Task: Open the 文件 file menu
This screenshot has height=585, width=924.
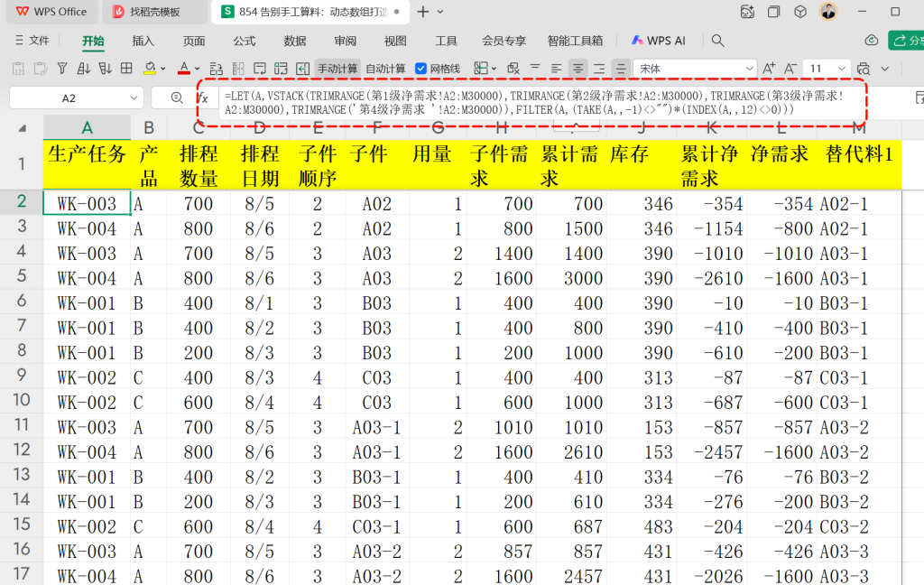Action: [32, 40]
